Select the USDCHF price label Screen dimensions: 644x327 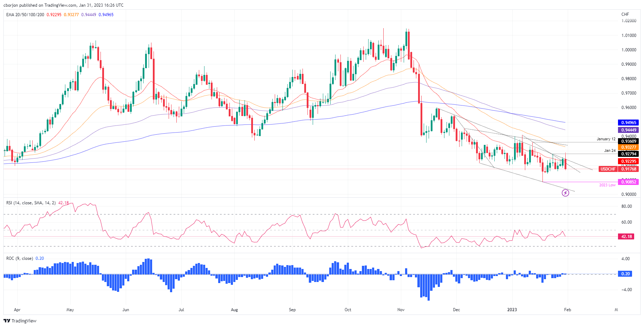pyautogui.click(x=608, y=169)
